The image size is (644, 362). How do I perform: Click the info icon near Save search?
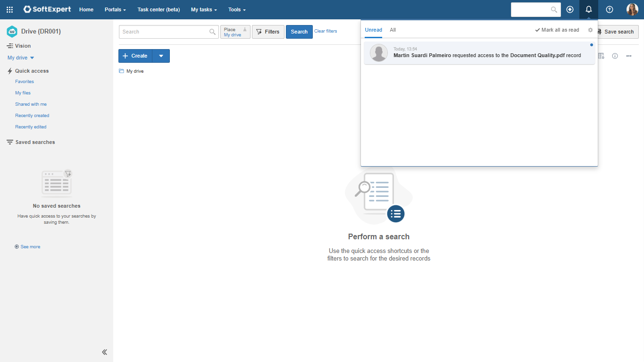coord(615,56)
